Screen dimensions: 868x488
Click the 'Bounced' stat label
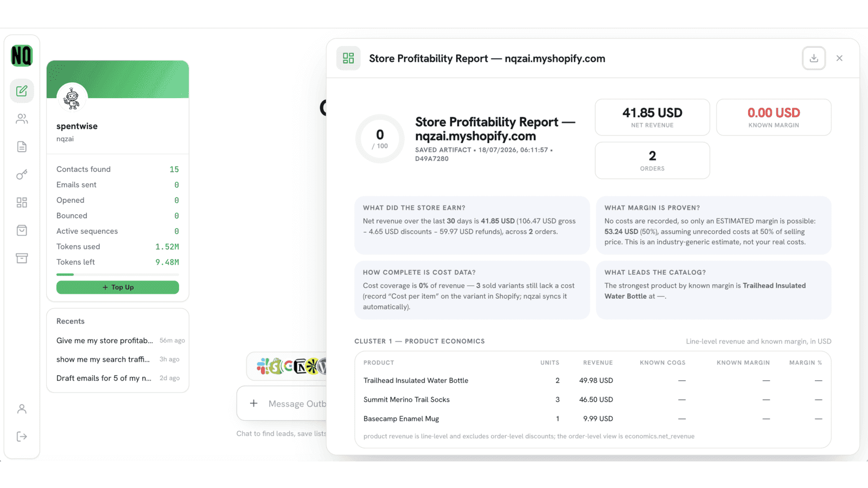pyautogui.click(x=72, y=216)
